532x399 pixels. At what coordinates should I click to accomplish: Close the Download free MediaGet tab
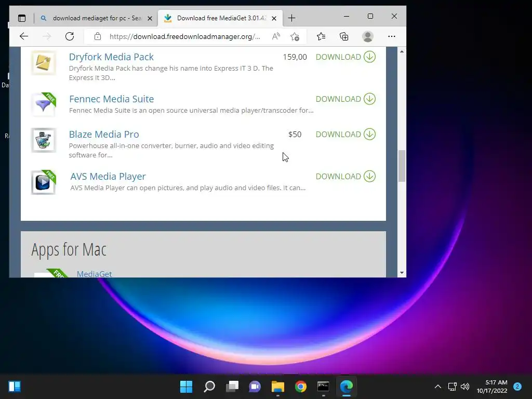[274, 18]
